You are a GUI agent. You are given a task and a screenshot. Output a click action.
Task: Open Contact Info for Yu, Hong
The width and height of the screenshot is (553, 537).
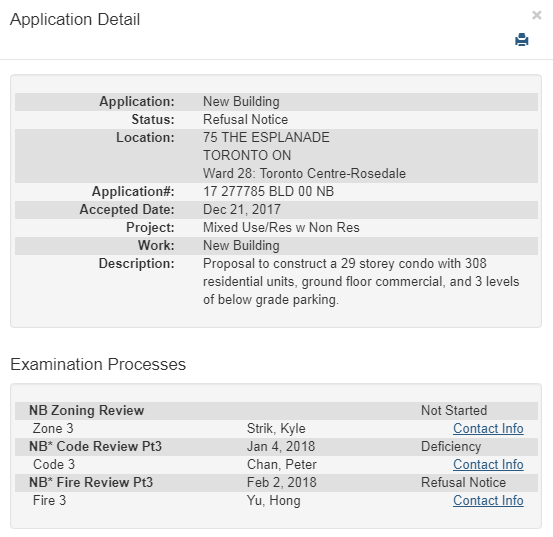point(488,500)
